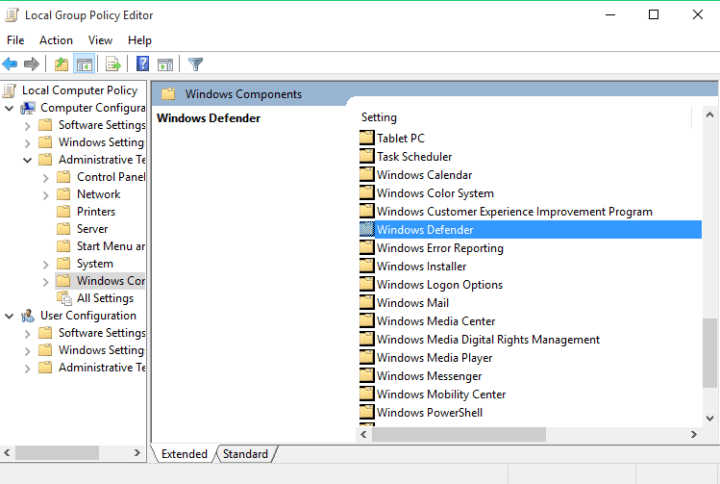The image size is (720, 484).
Task: Expand Software Settings under Computer Configuration
Action: click(27, 126)
